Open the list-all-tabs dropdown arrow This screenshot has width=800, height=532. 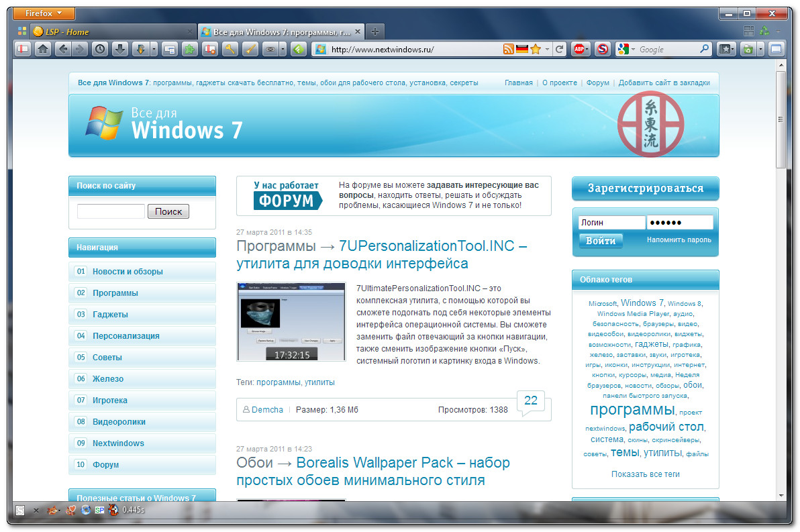(778, 32)
